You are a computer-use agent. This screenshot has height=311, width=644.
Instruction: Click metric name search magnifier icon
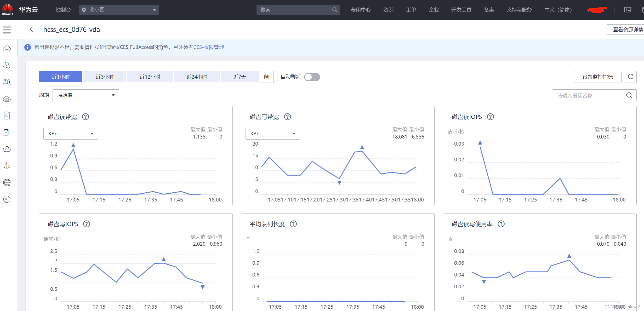click(x=629, y=95)
